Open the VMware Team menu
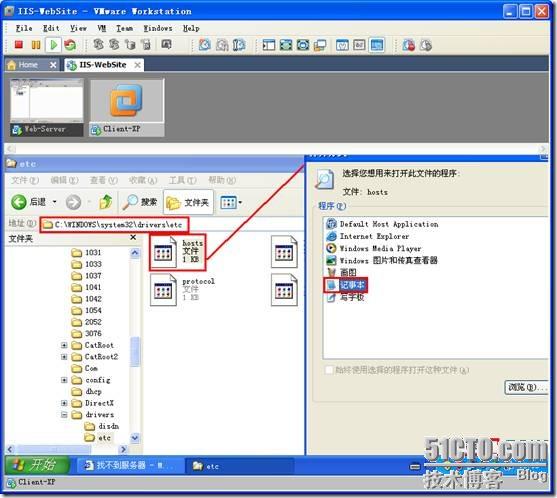This screenshot has height=498, width=557. 125,28
